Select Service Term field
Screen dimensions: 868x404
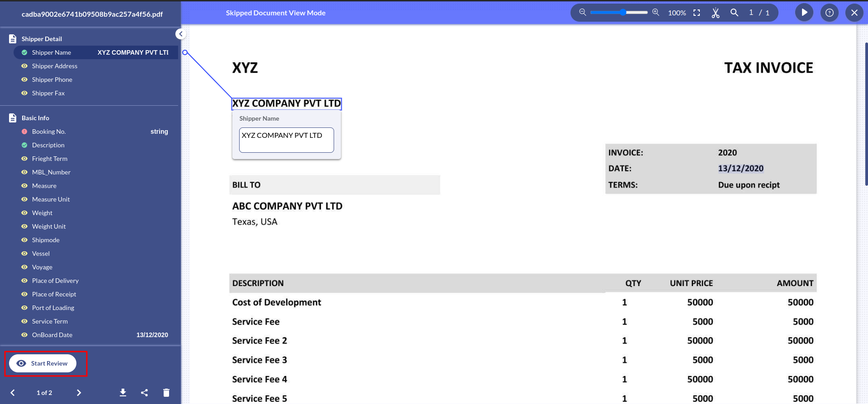(95, 321)
